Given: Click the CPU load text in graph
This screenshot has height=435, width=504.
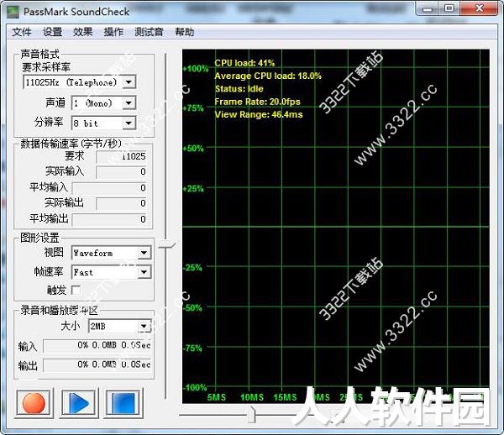Looking at the screenshot, I should (x=244, y=63).
